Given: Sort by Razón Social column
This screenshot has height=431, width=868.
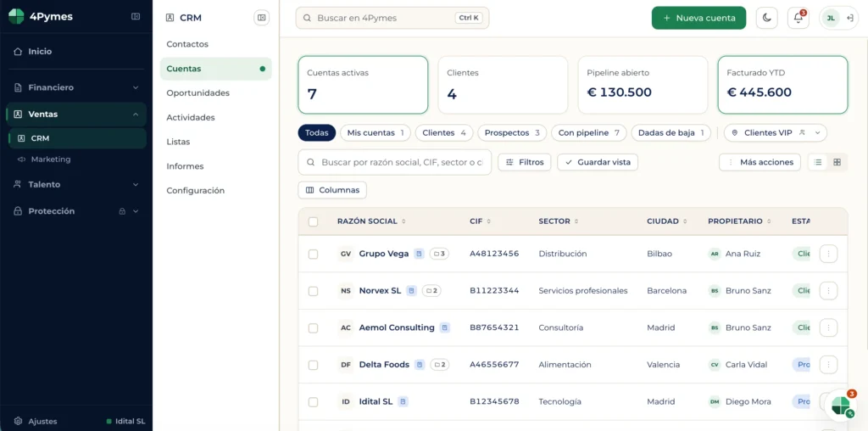Looking at the screenshot, I should point(371,221).
